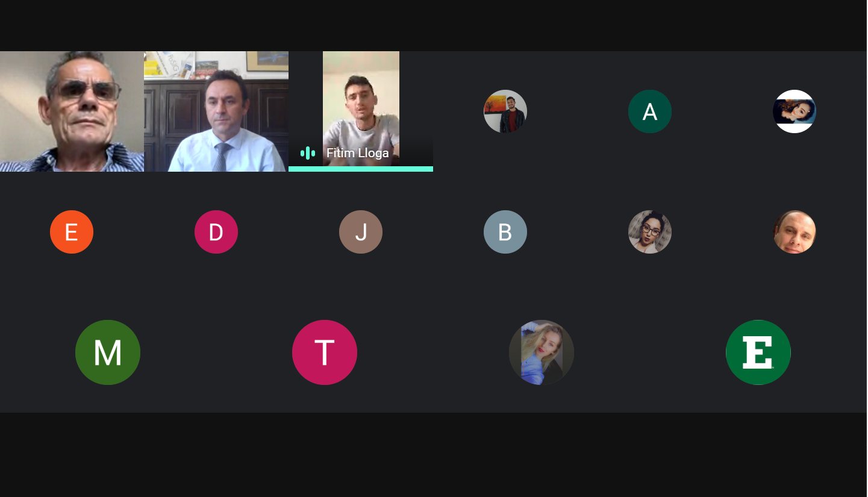This screenshot has width=868, height=497.
Task: Click the green active-speaker bar under Fitim Lloga
Action: 361,169
